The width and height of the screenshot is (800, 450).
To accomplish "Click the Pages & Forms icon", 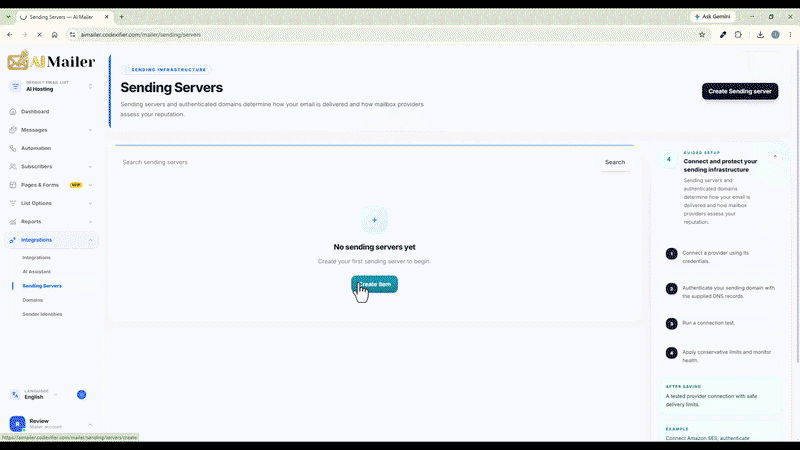I will click(x=13, y=185).
